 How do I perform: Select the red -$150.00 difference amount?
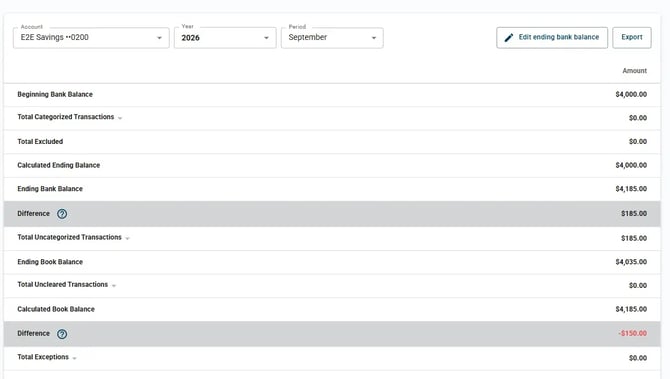[x=632, y=333]
